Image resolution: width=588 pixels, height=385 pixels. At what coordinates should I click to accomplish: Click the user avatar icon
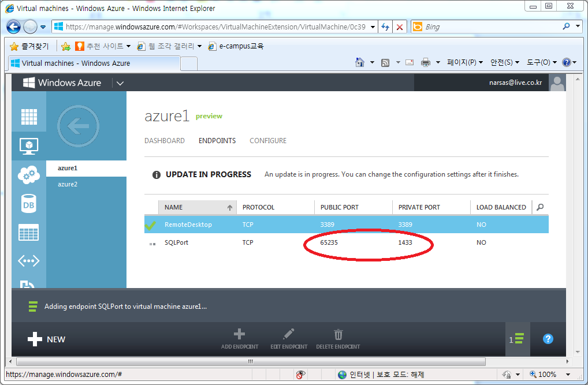coord(557,83)
